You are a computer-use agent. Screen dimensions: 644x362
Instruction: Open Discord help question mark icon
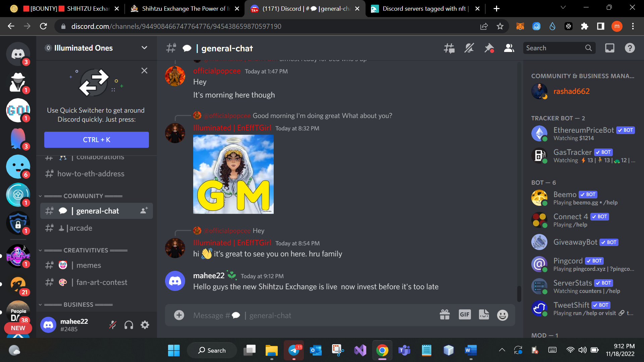click(x=630, y=48)
